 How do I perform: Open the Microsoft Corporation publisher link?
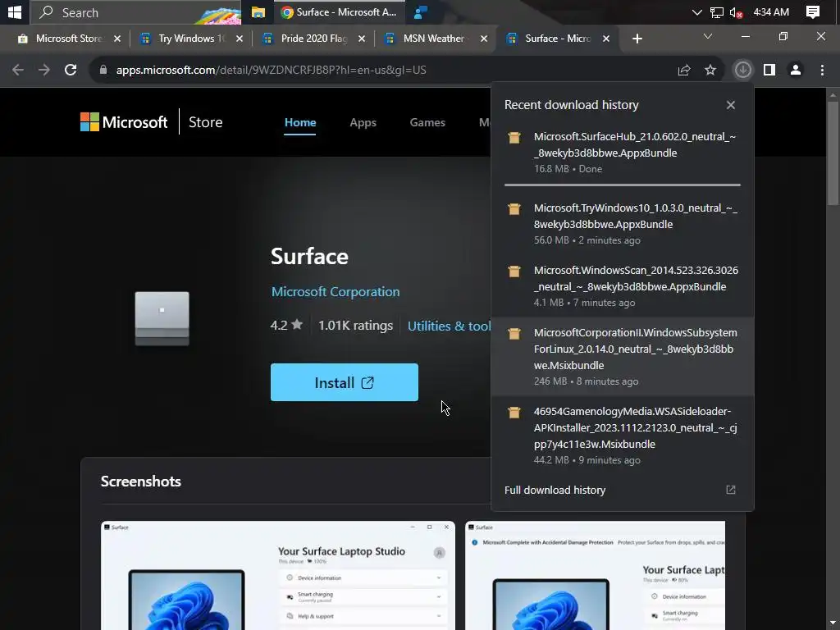tap(336, 291)
